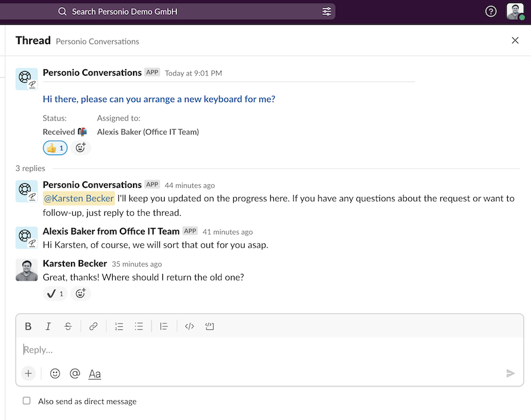Start an ordered numbered list
Viewport: 531px width, 420px height.
coord(119,326)
